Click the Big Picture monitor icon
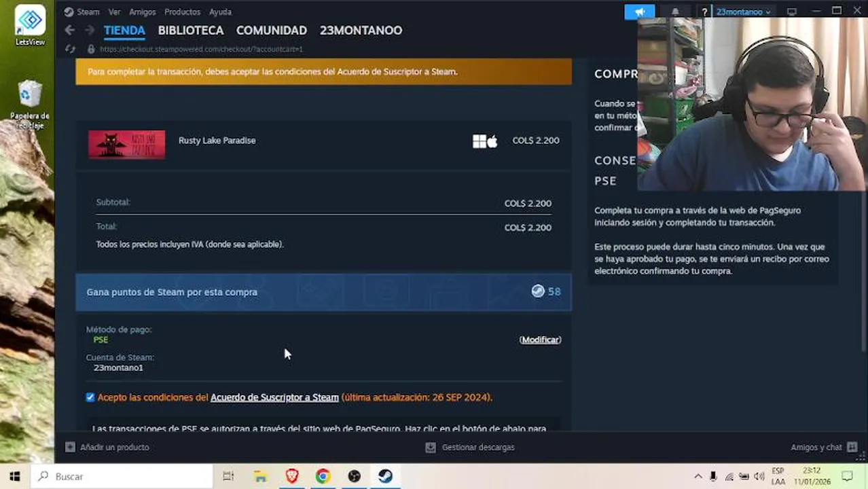 (792, 12)
